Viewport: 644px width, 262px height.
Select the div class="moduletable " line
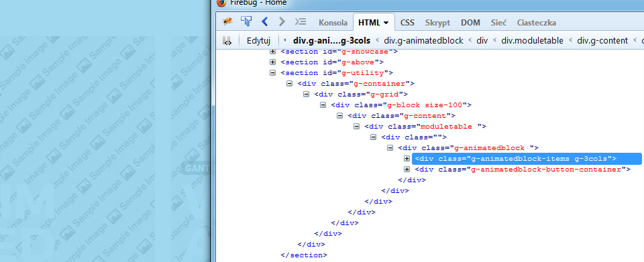[425, 126]
